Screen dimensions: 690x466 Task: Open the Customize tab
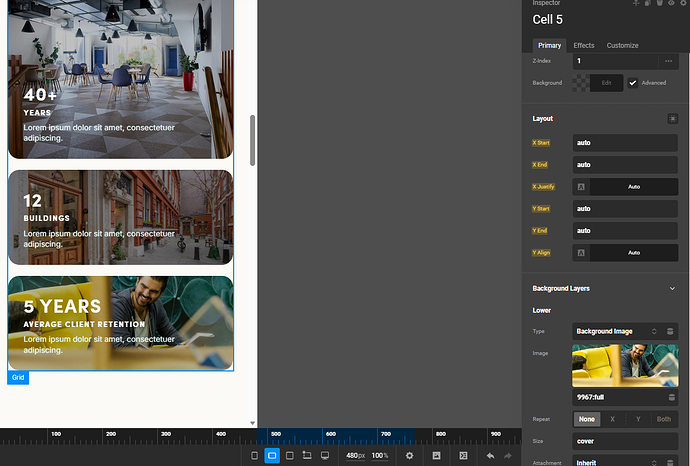click(622, 45)
